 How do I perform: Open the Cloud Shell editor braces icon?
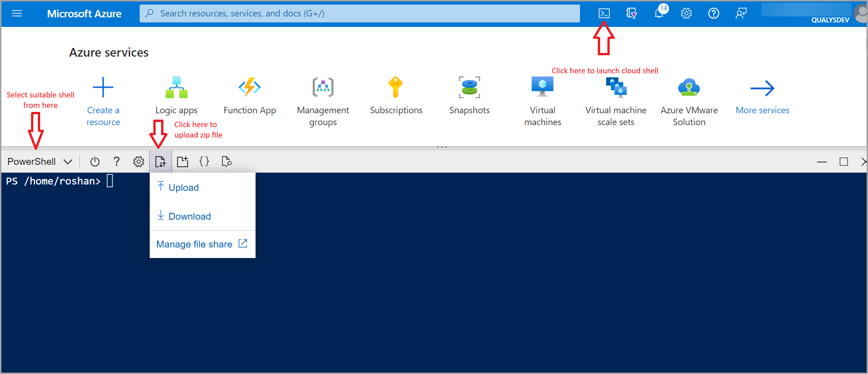[x=204, y=162]
